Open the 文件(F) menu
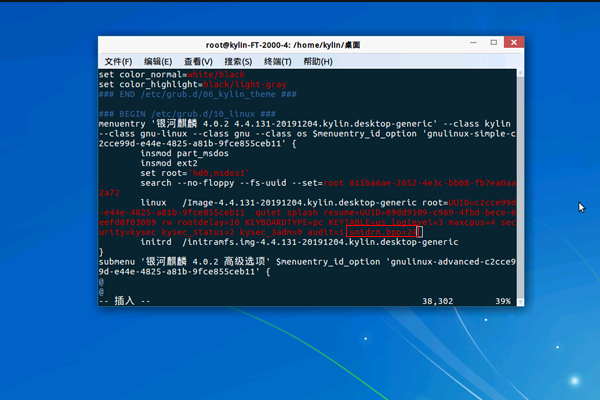Viewport: 600px width, 400px height. point(118,62)
